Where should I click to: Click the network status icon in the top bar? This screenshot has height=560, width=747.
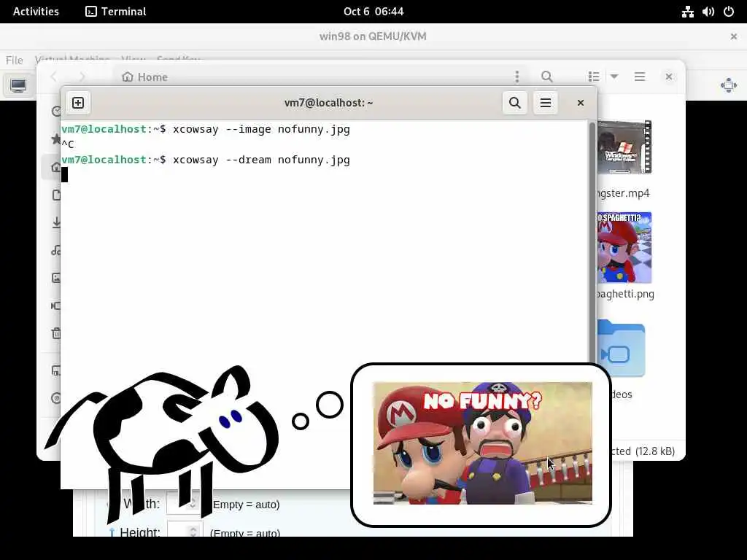pos(687,12)
